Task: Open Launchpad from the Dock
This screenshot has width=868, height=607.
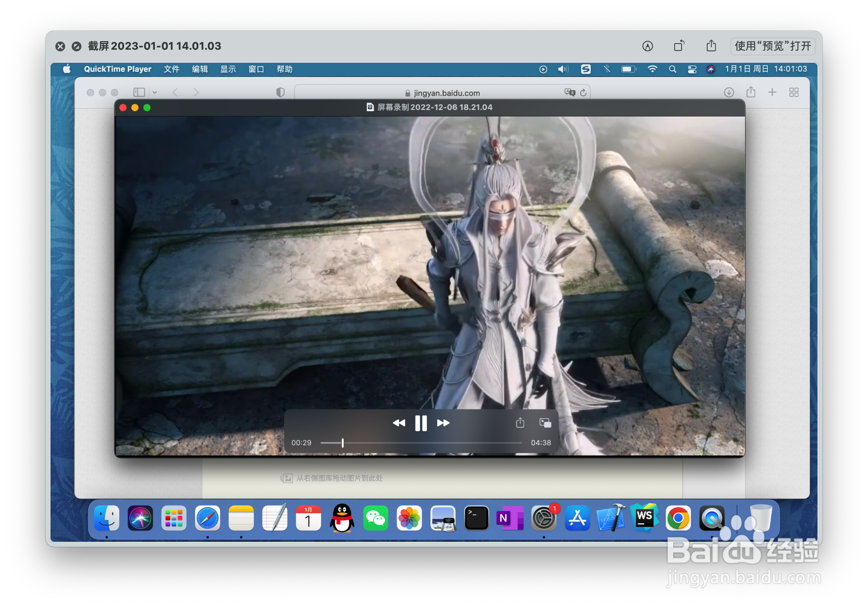Action: click(174, 518)
